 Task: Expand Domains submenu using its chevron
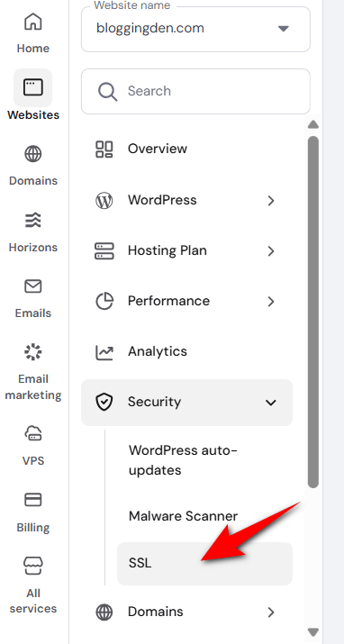tap(270, 612)
